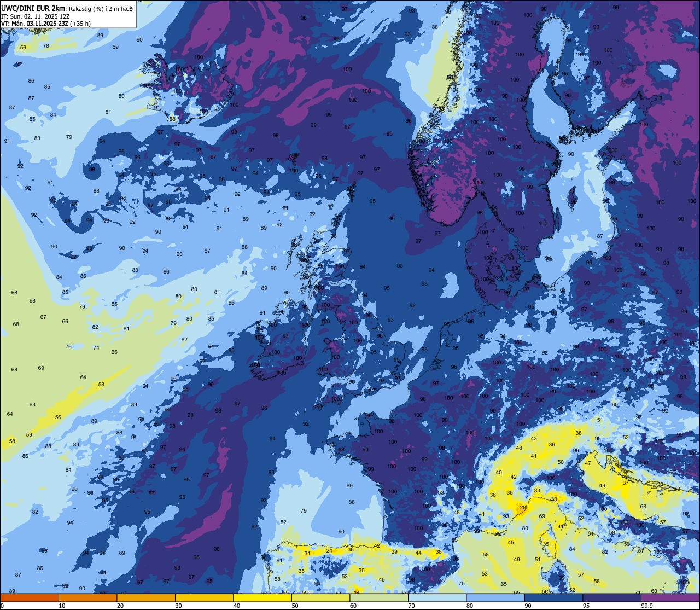Click the '50' label under the color scale
The height and width of the screenshot is (610, 700).
(x=295, y=606)
